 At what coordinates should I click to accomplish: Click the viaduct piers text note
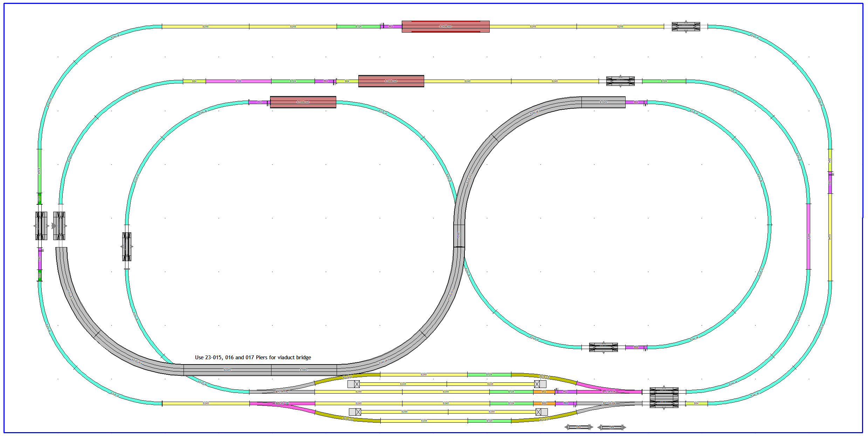click(x=253, y=357)
